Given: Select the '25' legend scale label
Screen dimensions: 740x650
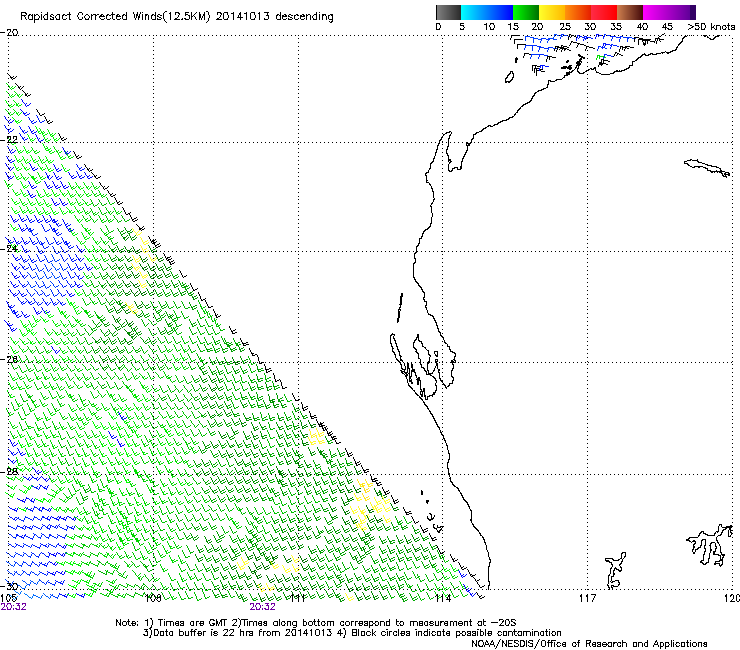Looking at the screenshot, I should click(565, 26).
